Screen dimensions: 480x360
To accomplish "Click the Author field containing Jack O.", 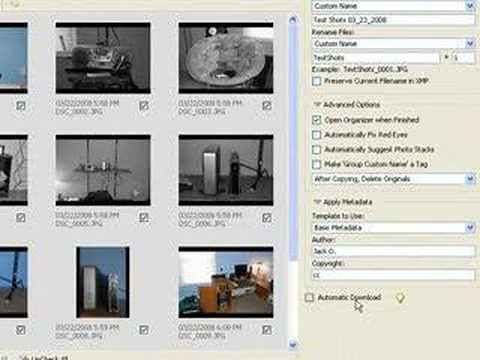I will click(393, 251).
